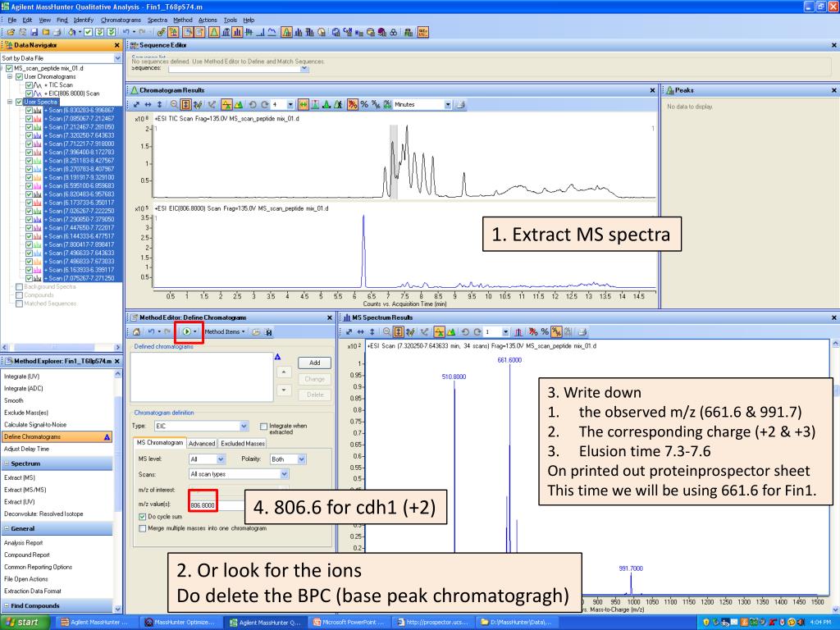Click save-method disk icon in Method Editor
This screenshot has width=840, height=630.
click(x=268, y=332)
